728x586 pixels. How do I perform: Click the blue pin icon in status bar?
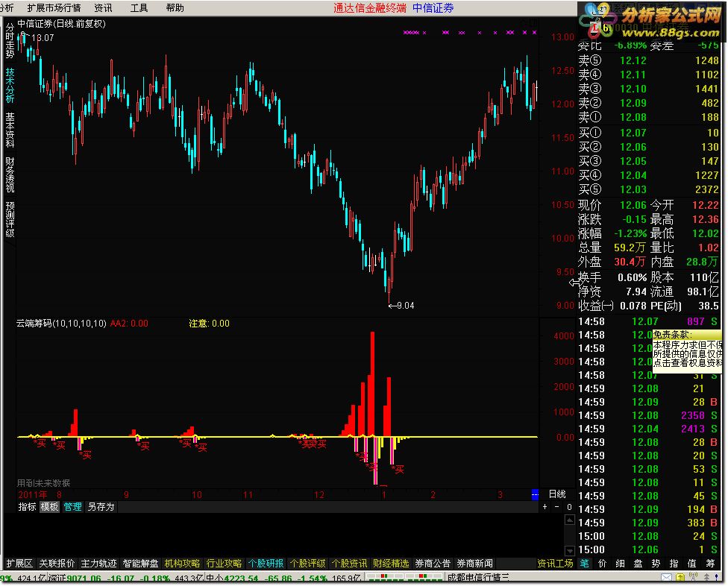(x=718, y=577)
